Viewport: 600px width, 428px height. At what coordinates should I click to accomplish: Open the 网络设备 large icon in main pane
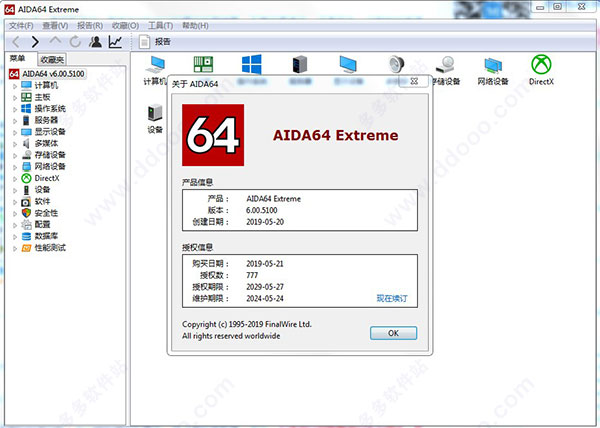(493, 70)
